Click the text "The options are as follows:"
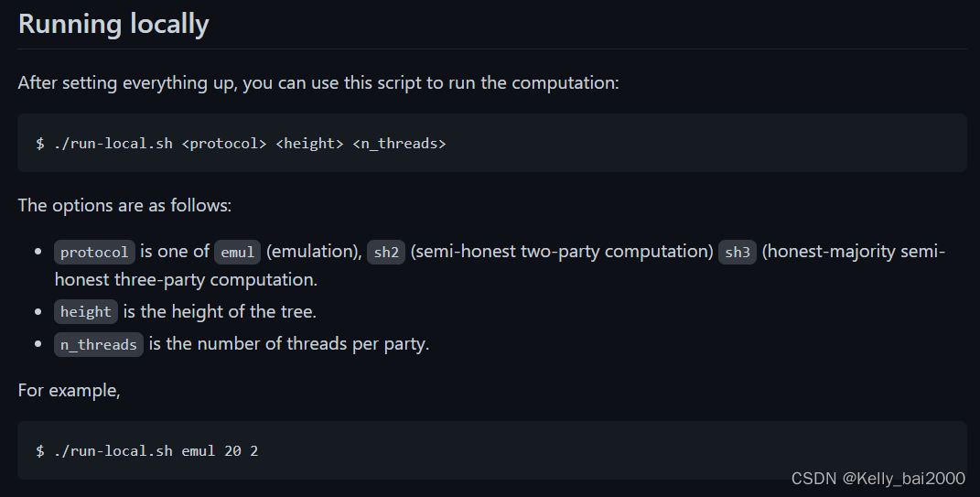 (125, 205)
